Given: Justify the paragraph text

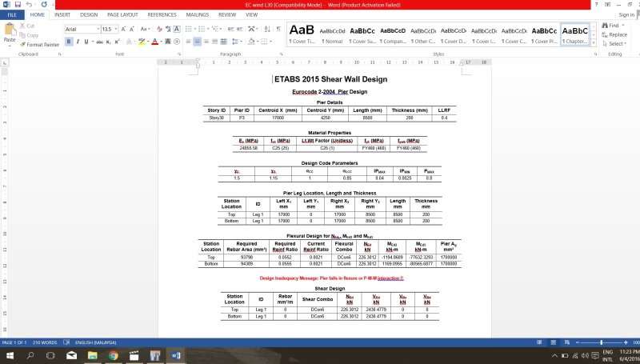Looking at the screenshot, I should point(214,42).
